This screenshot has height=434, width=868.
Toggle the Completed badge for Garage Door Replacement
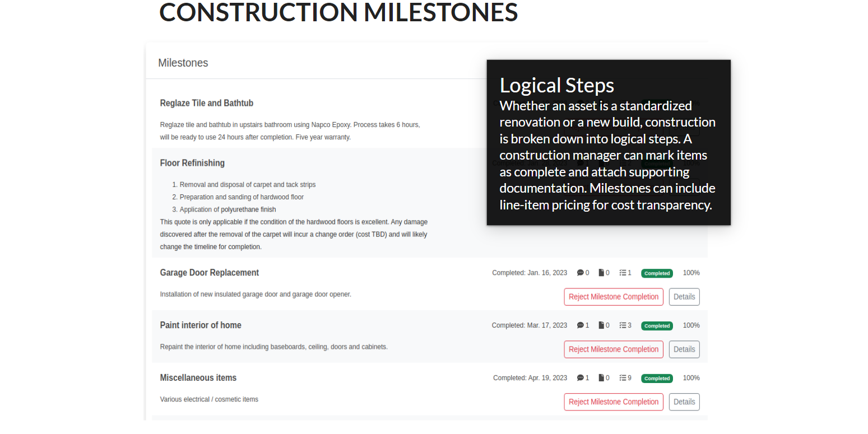[657, 273]
